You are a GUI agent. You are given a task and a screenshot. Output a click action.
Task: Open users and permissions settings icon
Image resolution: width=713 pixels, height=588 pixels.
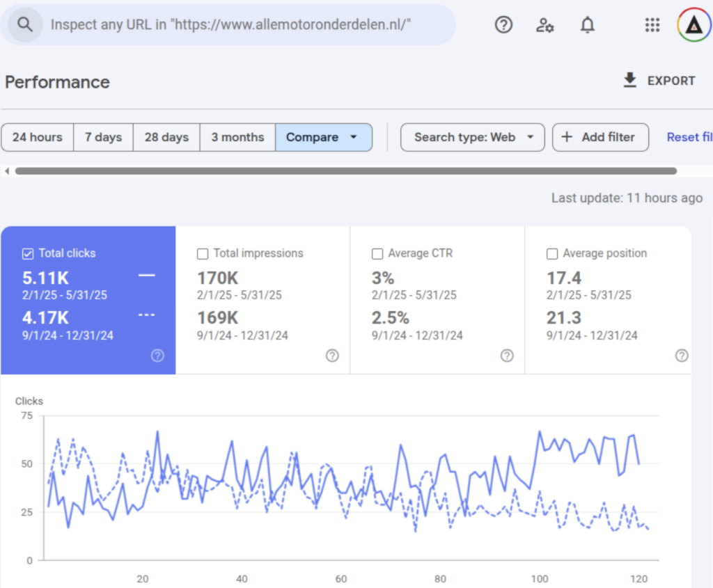[544, 25]
